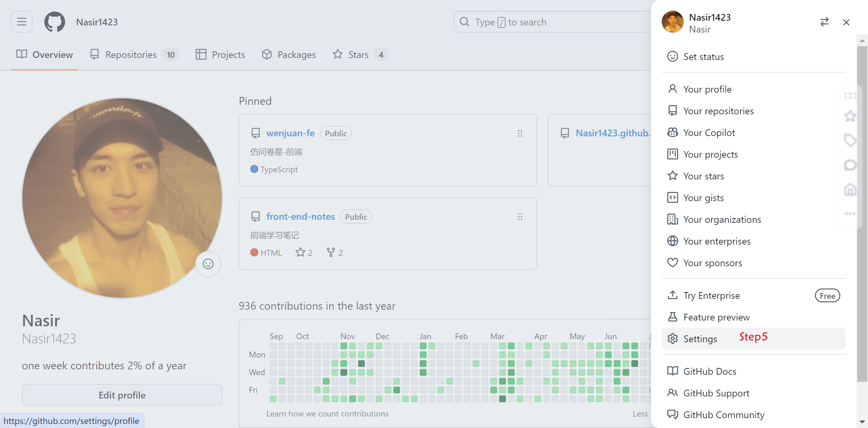The width and height of the screenshot is (868, 428).
Task: Click the Free badge
Action: pos(827,296)
